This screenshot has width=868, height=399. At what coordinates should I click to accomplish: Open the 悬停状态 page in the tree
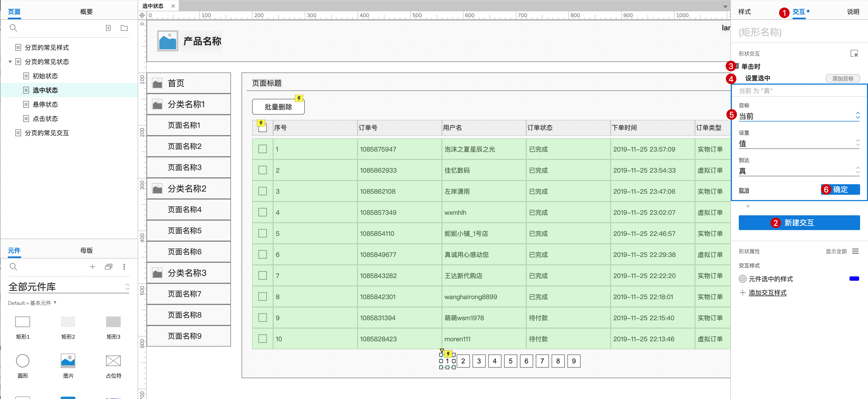point(45,104)
